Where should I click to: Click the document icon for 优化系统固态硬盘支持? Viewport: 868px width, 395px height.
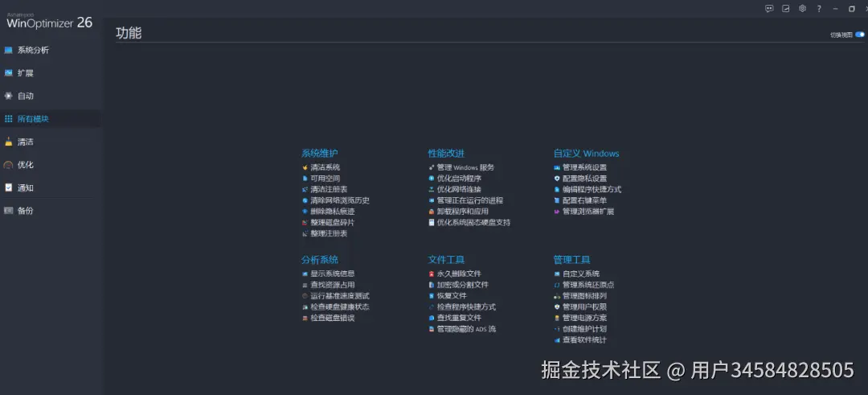(432, 223)
